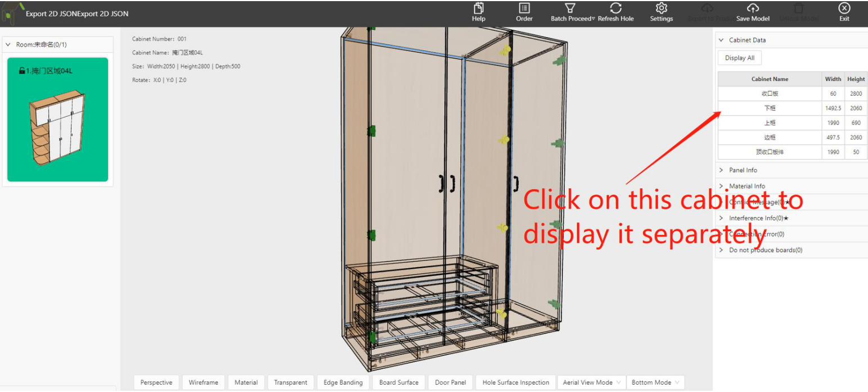Open the Aerial View Mode dropdown
Image resolution: width=868 pixels, height=392 pixels.
[591, 382]
